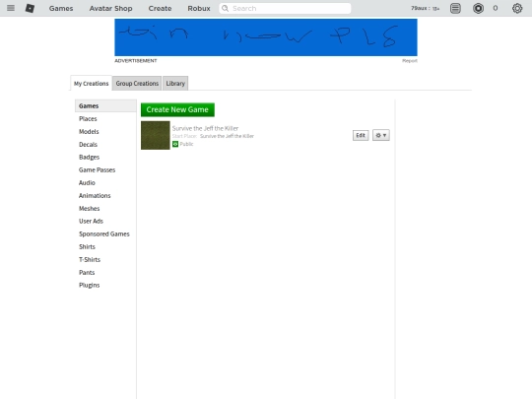Switch to Library tab
Screen dimensions: 532x399
tap(175, 84)
